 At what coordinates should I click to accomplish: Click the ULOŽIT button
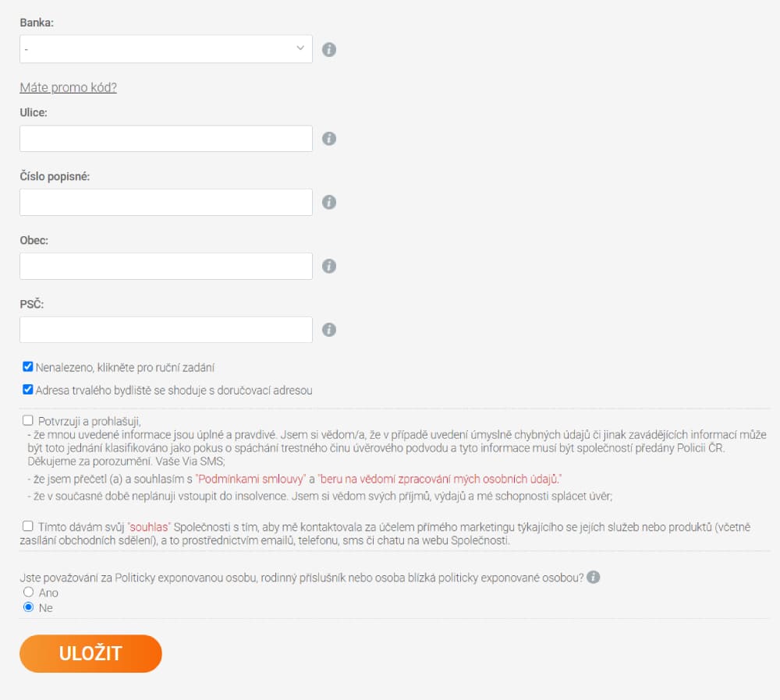pyautogui.click(x=90, y=653)
